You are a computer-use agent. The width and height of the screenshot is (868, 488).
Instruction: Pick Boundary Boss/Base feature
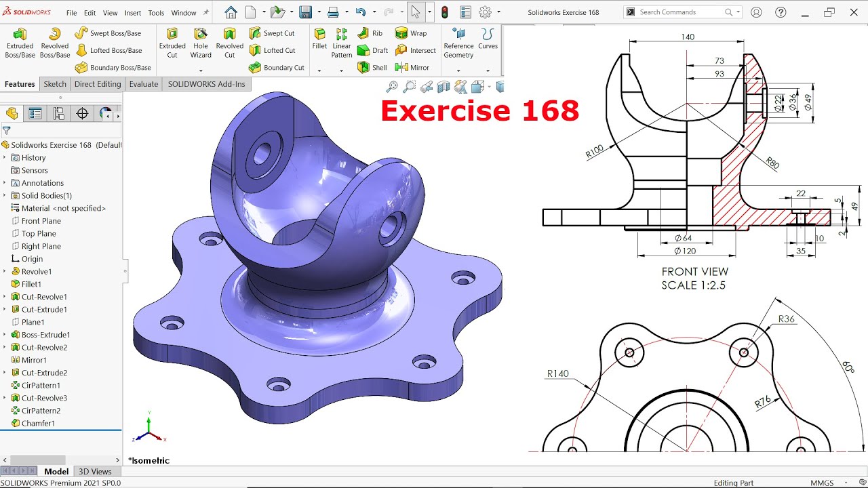(x=113, y=68)
